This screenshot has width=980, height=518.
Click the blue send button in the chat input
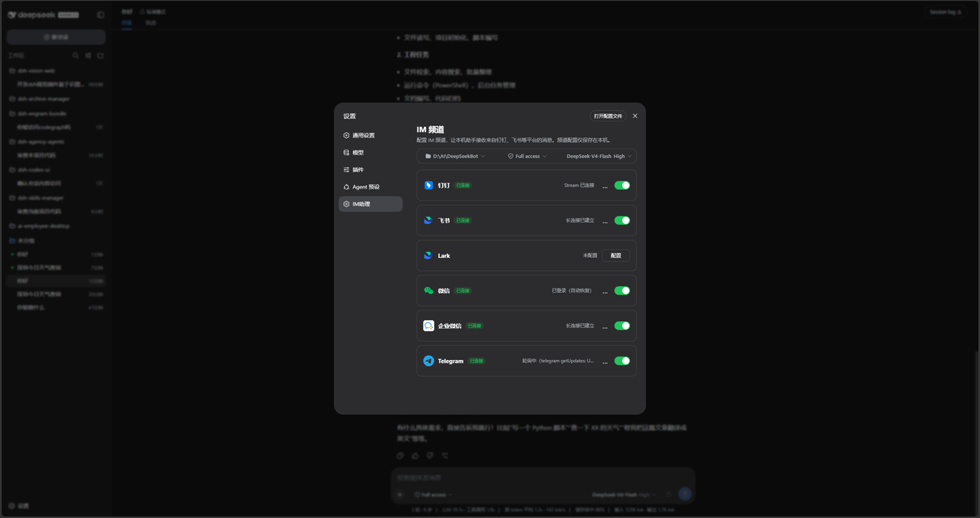[x=685, y=494]
